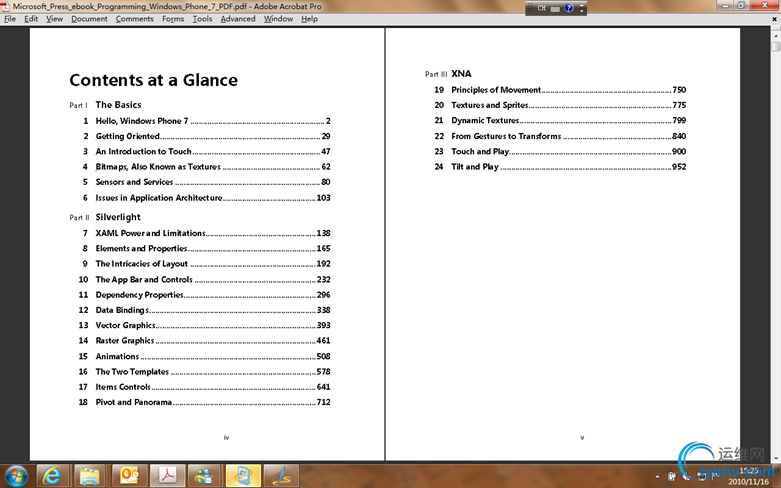Click the 'The Basics' part heading
The height and width of the screenshot is (488, 781).
pyautogui.click(x=119, y=105)
